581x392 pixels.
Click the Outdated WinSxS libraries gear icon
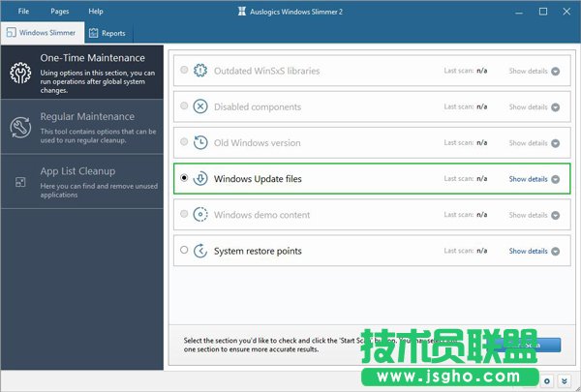coord(200,71)
